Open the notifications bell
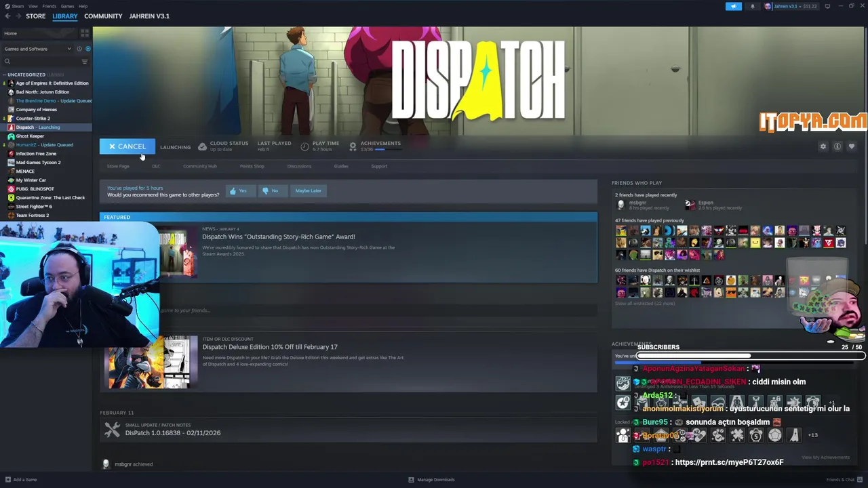868x488 pixels. tap(752, 6)
